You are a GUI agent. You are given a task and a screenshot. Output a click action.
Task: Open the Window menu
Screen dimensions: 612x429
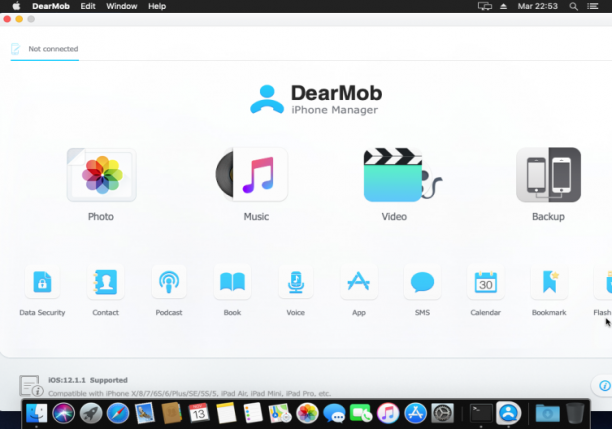121,6
